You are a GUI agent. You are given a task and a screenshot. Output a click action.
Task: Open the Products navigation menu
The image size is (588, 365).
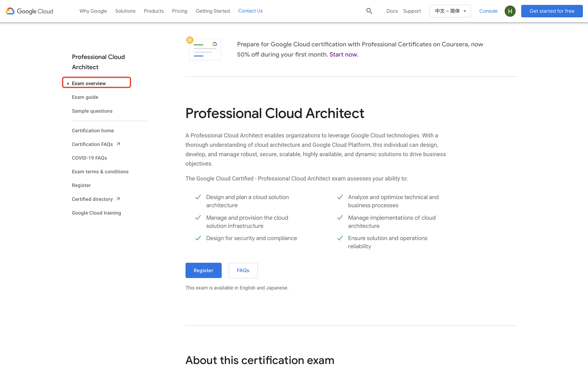(154, 11)
